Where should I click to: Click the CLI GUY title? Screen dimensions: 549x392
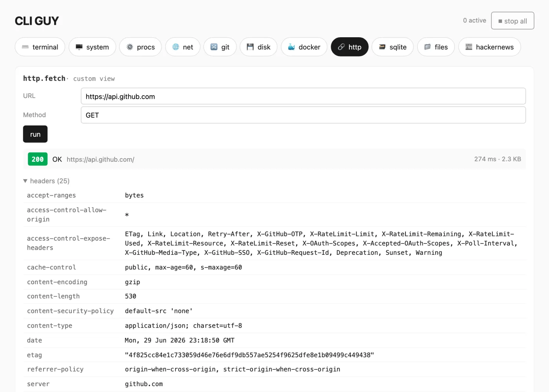(x=37, y=21)
